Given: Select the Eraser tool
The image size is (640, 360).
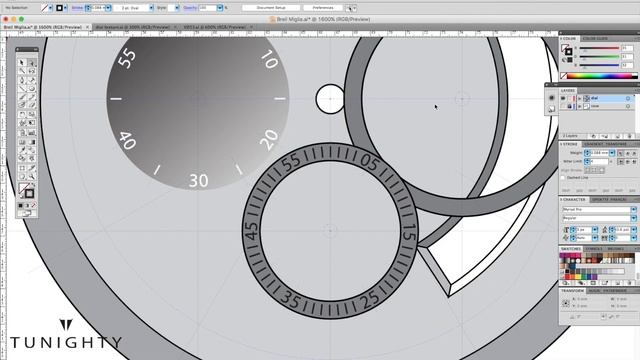Looking at the screenshot, I should click(x=31, y=105).
